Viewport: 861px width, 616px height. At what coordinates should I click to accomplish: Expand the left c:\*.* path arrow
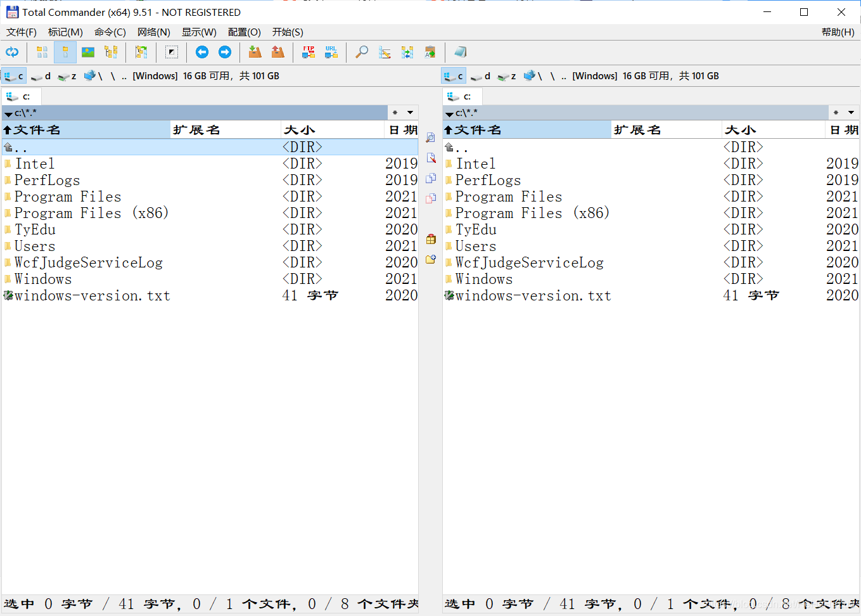8,114
